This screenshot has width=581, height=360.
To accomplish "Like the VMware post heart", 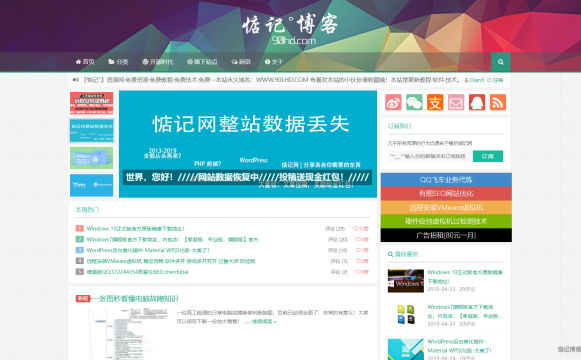I will point(362,261).
